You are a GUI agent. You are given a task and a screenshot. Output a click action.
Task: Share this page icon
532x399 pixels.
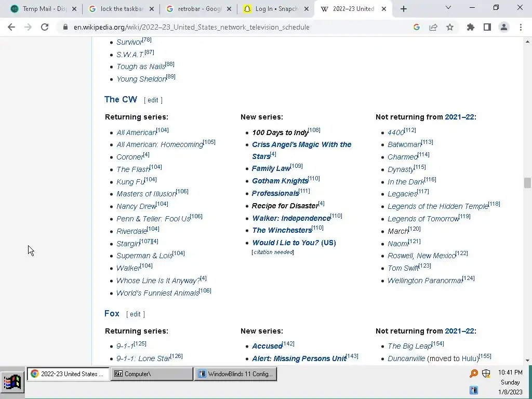pyautogui.click(x=433, y=27)
